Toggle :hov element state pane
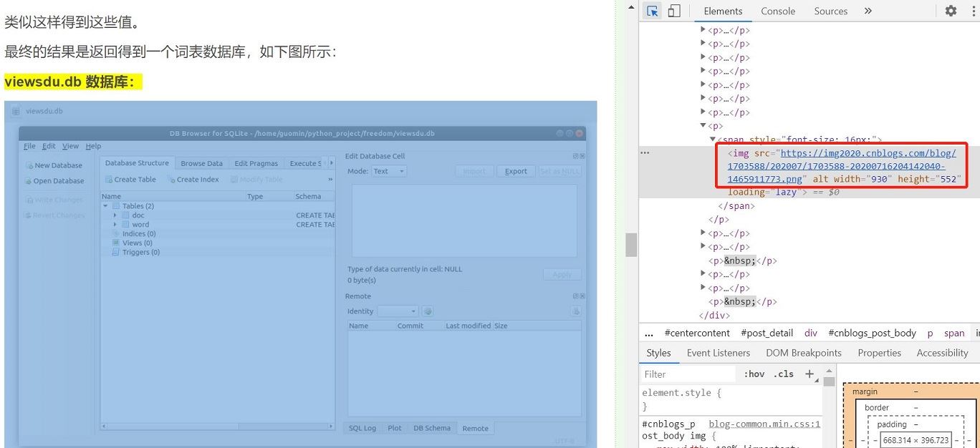The height and width of the screenshot is (448, 980). pyautogui.click(x=754, y=374)
